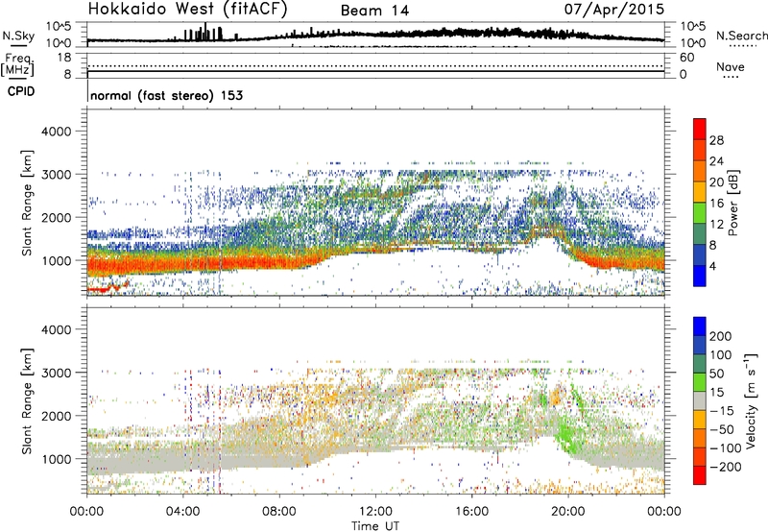Click the '20:00' time axis label
Viewport: 768px width, 532px height.
tap(568, 512)
